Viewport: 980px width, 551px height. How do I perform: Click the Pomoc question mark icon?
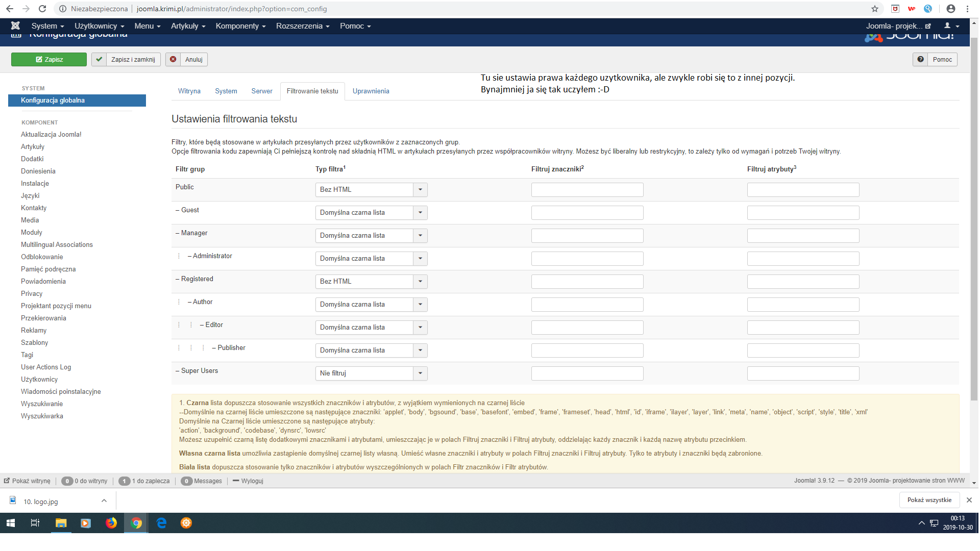920,59
